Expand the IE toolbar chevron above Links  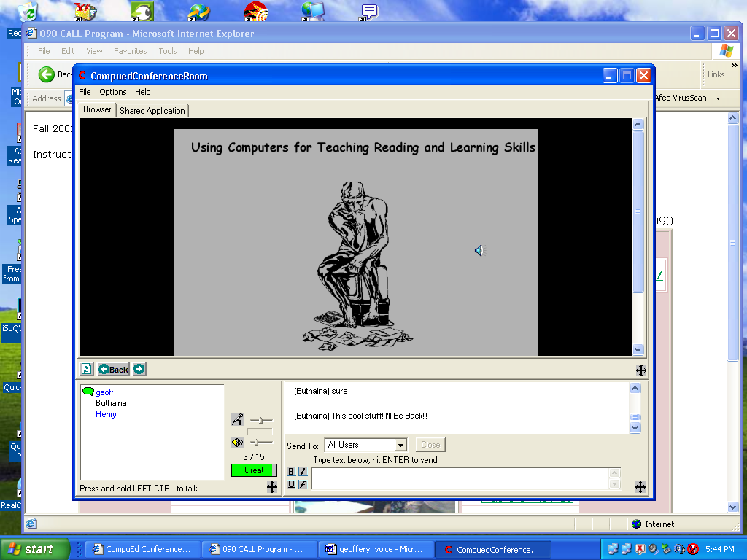tap(734, 65)
